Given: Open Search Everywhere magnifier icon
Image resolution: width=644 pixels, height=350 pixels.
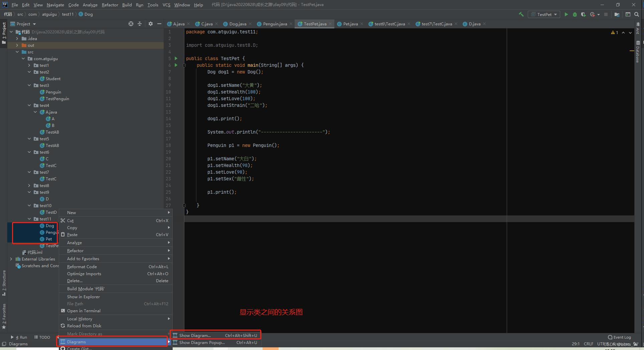Looking at the screenshot, I should tap(637, 14).
